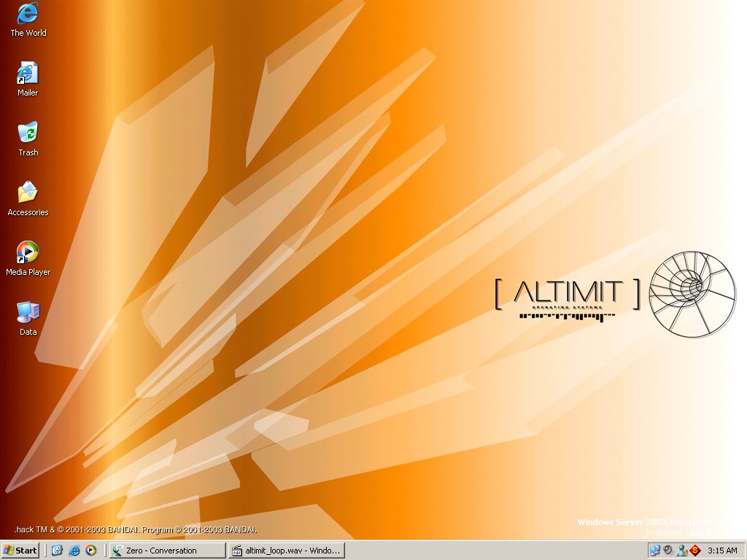The height and width of the screenshot is (560, 747).
Task: Switch to Zero - Conversation window
Action: pos(167,551)
